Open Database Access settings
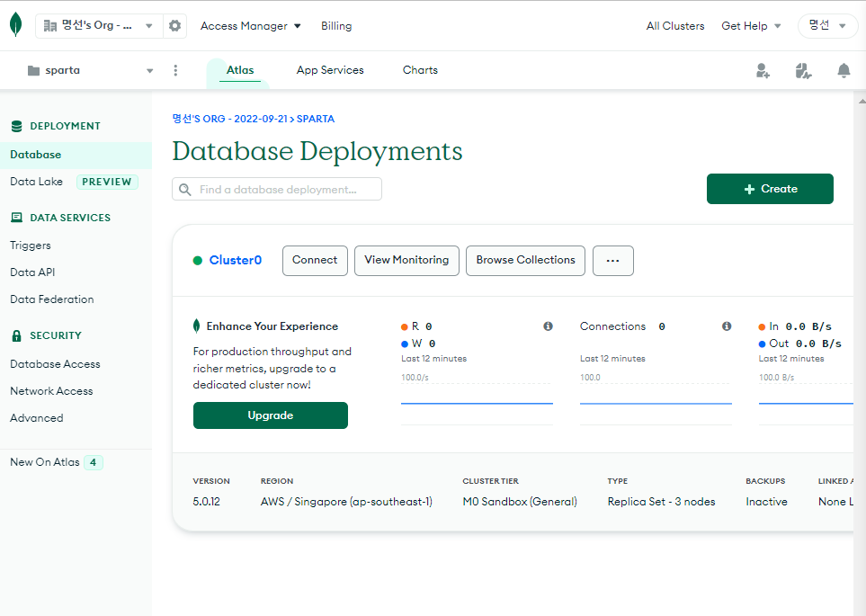Screen dimensions: 866x616 click(x=55, y=364)
